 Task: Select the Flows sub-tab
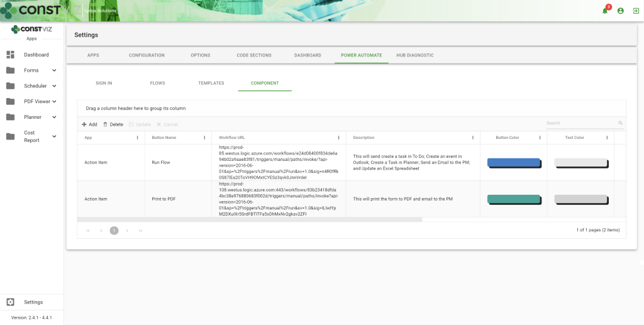(157, 83)
